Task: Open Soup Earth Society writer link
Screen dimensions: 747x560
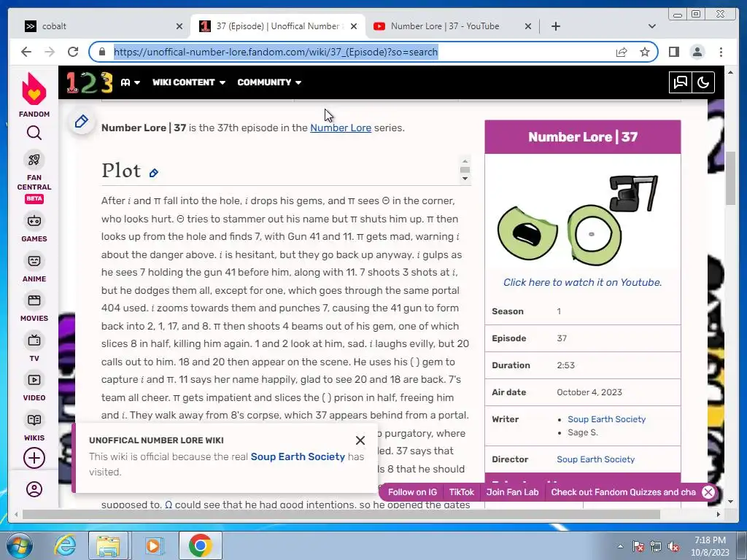Action: (x=606, y=419)
